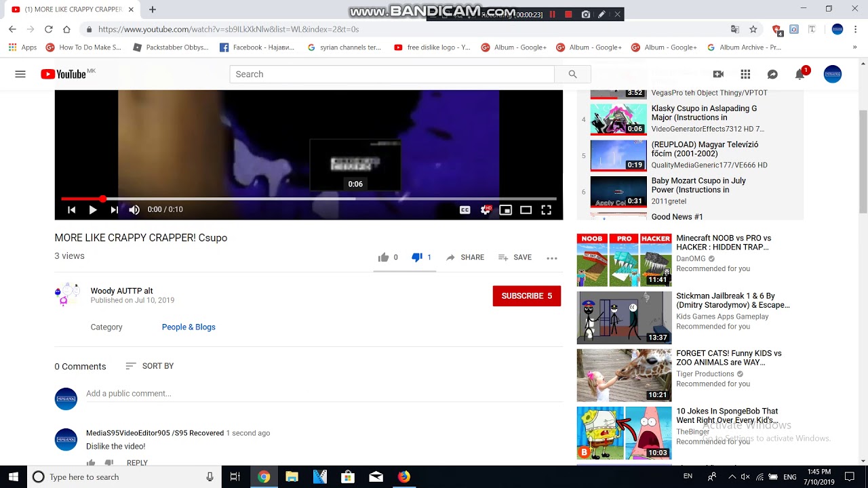Open the account avatar menu
868x488 pixels.
833,75
